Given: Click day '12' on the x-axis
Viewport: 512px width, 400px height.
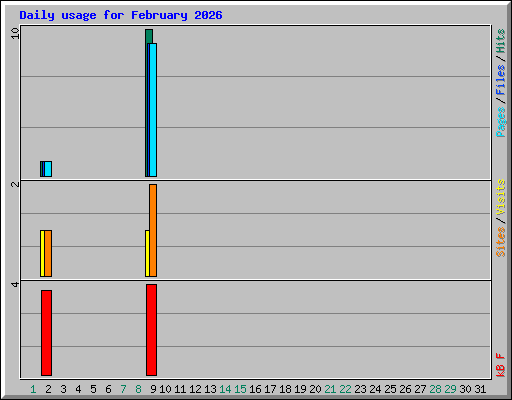Looking at the screenshot, I should click(195, 389).
